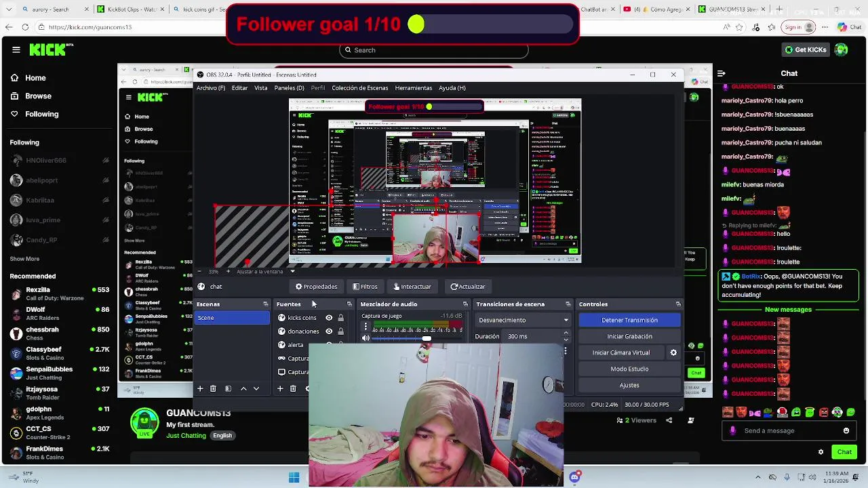Click Send a message chat field
The height and width of the screenshot is (488, 868).
pos(789,431)
